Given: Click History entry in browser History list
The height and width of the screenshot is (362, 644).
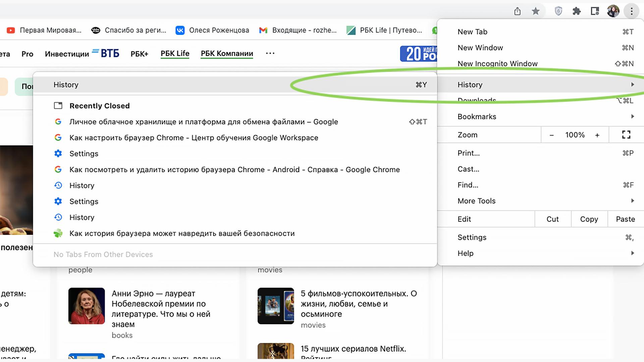Looking at the screenshot, I should coord(82,185).
